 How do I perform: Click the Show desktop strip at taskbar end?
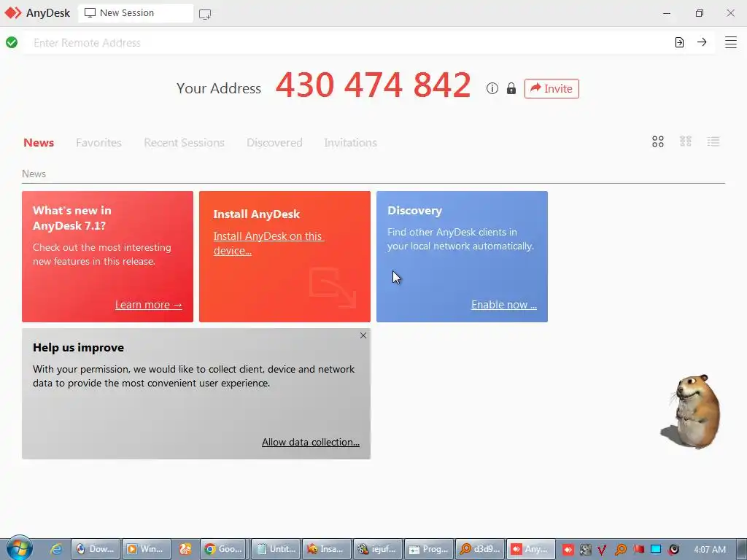pos(741,549)
